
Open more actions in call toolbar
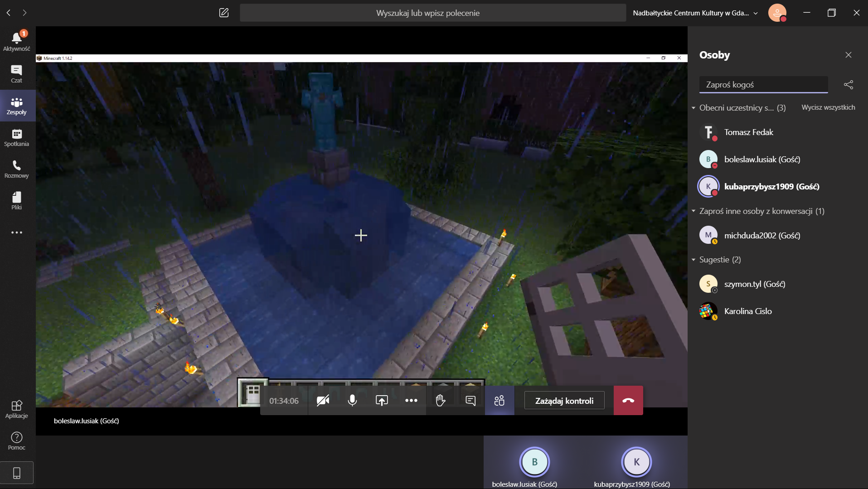[411, 401]
